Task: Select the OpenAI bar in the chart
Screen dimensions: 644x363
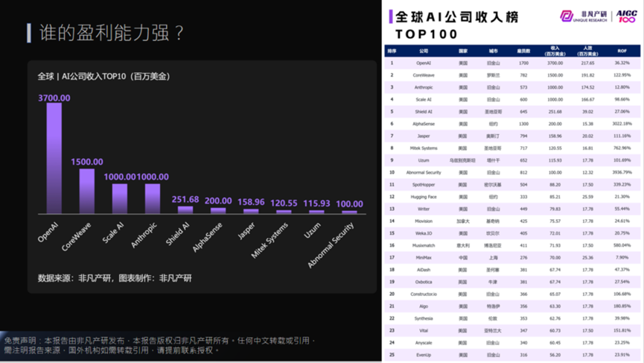Action: (x=54, y=158)
